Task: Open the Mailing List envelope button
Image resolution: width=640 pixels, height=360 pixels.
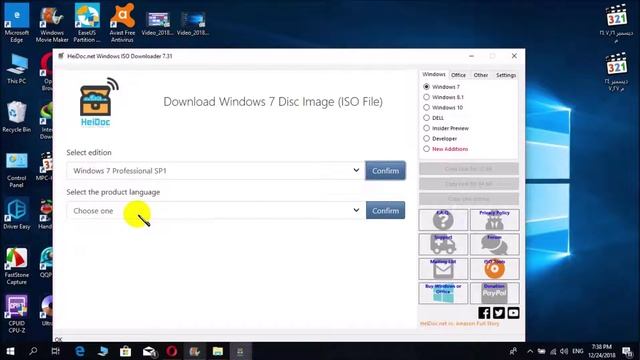Action: [x=443, y=269]
